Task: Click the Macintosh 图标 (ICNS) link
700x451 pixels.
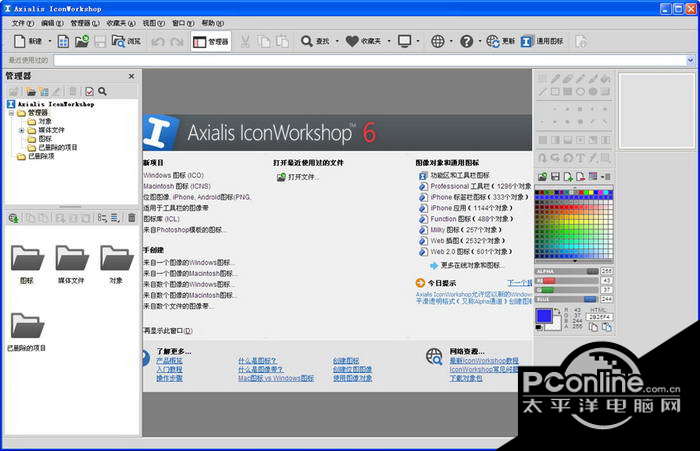Action: point(177,186)
